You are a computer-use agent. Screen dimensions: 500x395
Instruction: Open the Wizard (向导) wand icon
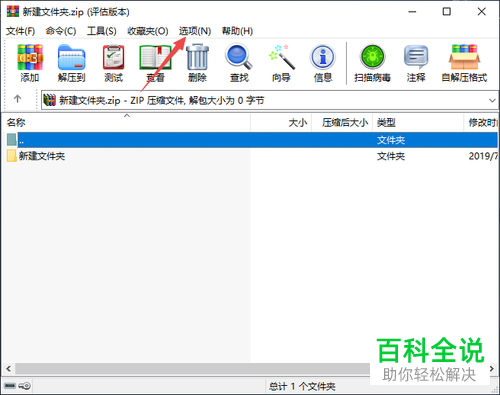(x=282, y=57)
